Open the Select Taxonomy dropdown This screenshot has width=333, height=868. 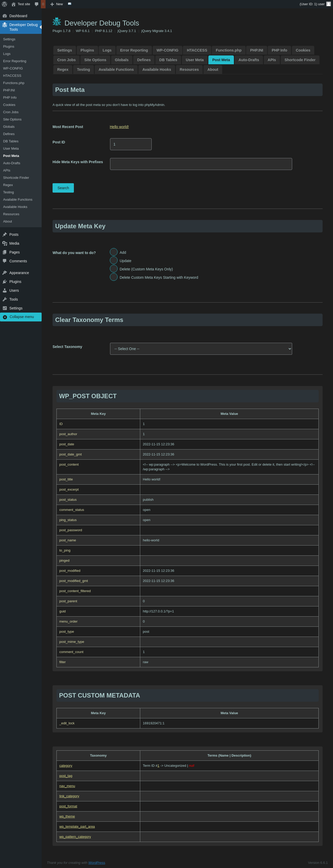pyautogui.click(x=201, y=349)
